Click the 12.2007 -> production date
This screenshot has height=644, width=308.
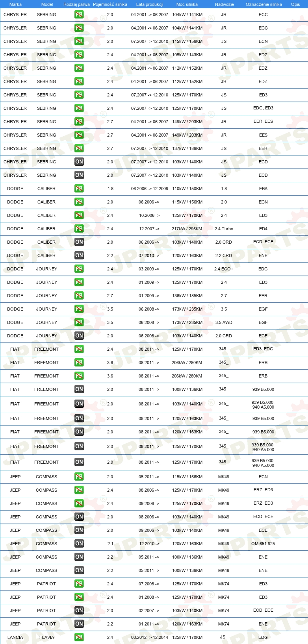149,229
